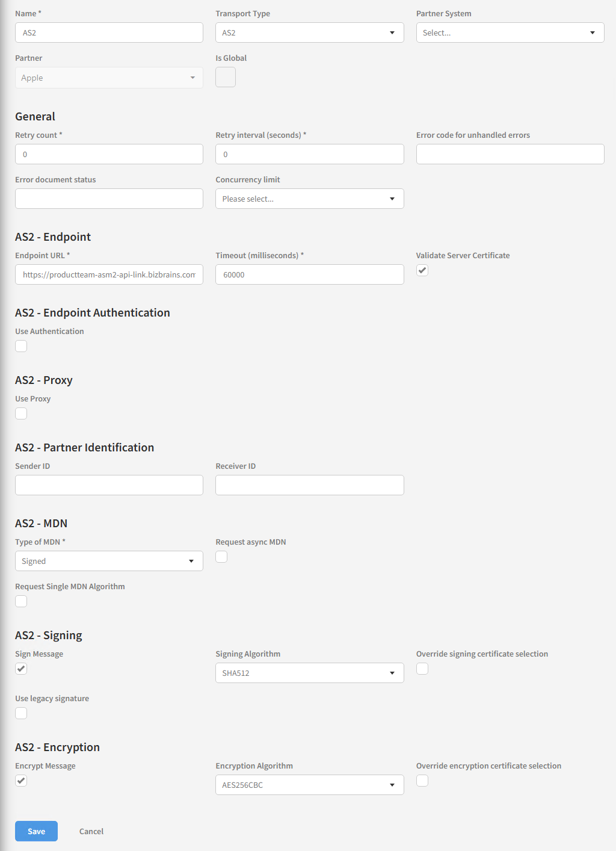616x851 pixels.
Task: Uncheck the Encrypt Message checkbox
Action: (21, 781)
